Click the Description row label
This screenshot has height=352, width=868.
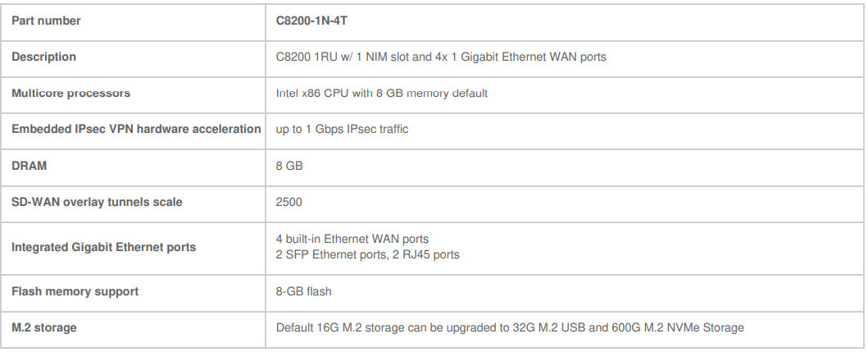click(43, 57)
